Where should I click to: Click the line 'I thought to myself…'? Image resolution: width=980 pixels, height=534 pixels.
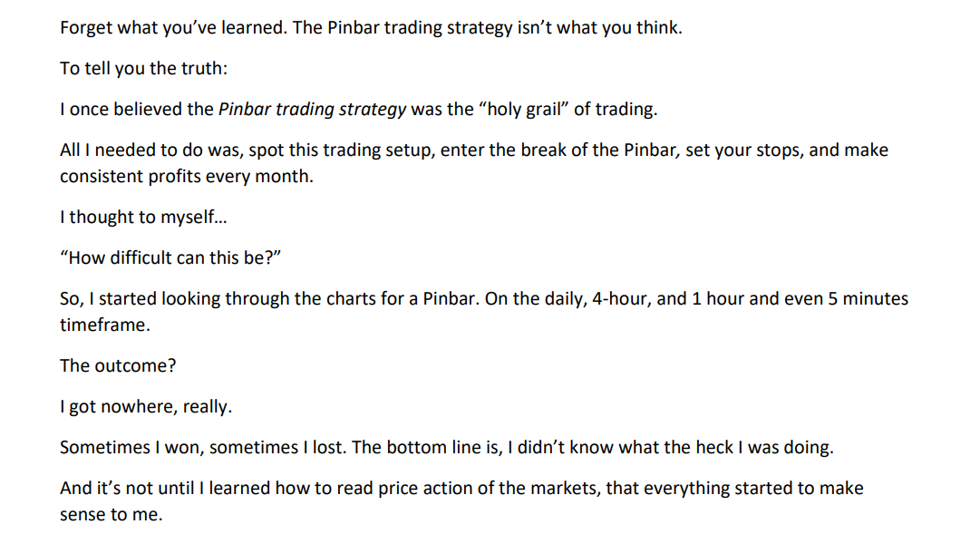click(144, 217)
